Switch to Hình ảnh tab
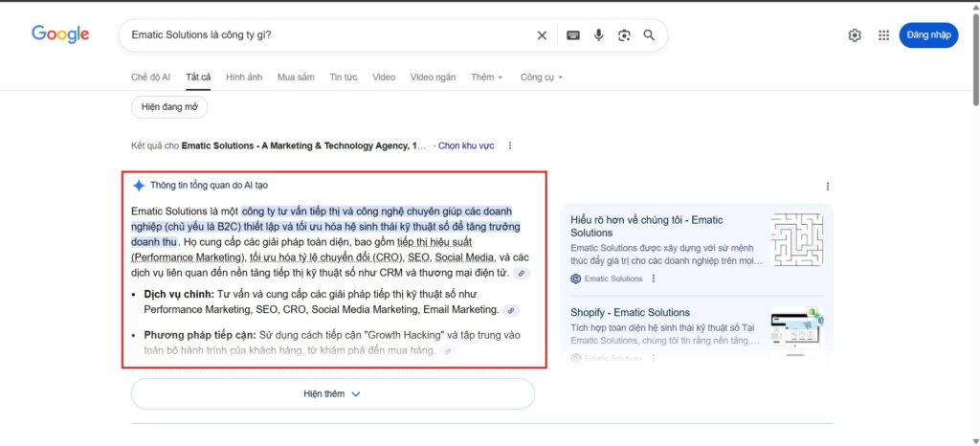 244,77
